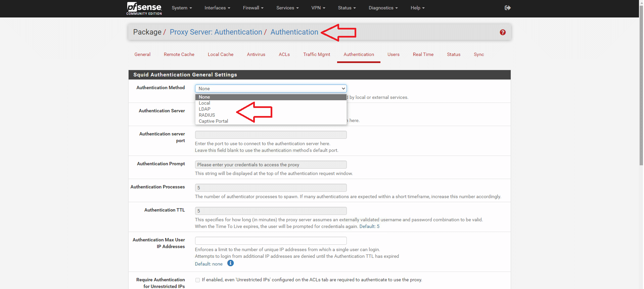Open the Firewall menu
The height and width of the screenshot is (289, 644).
point(253,8)
